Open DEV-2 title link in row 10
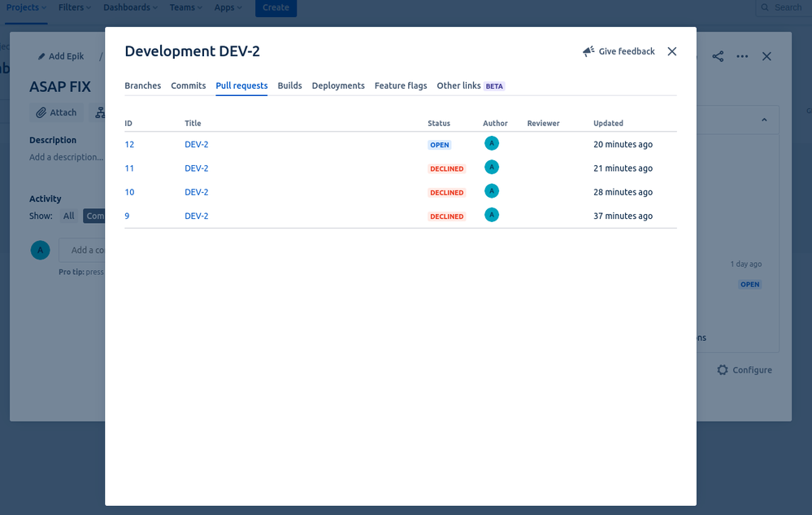Image resolution: width=812 pixels, height=515 pixels. click(x=196, y=192)
